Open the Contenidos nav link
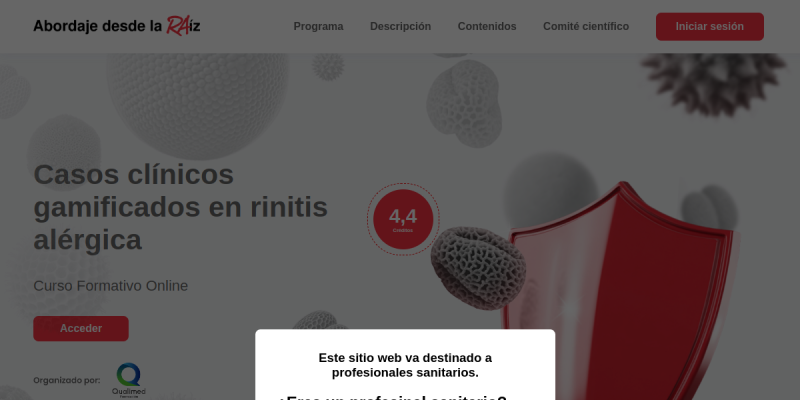 click(487, 27)
